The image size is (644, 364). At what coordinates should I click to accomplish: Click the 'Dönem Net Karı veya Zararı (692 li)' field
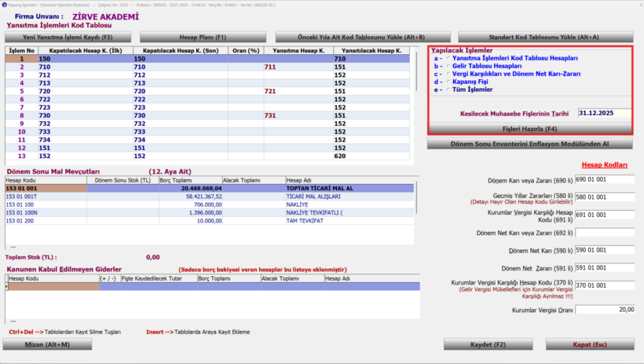(x=604, y=233)
